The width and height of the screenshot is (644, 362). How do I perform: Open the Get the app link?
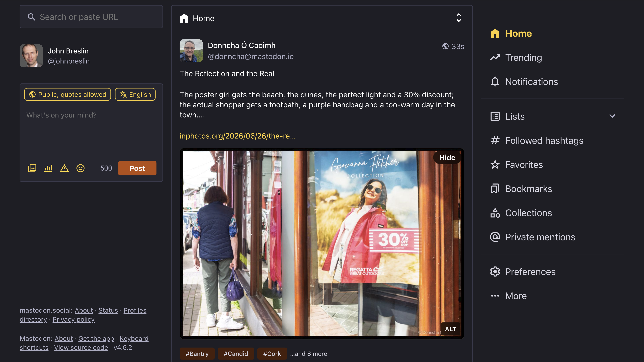[96, 339]
